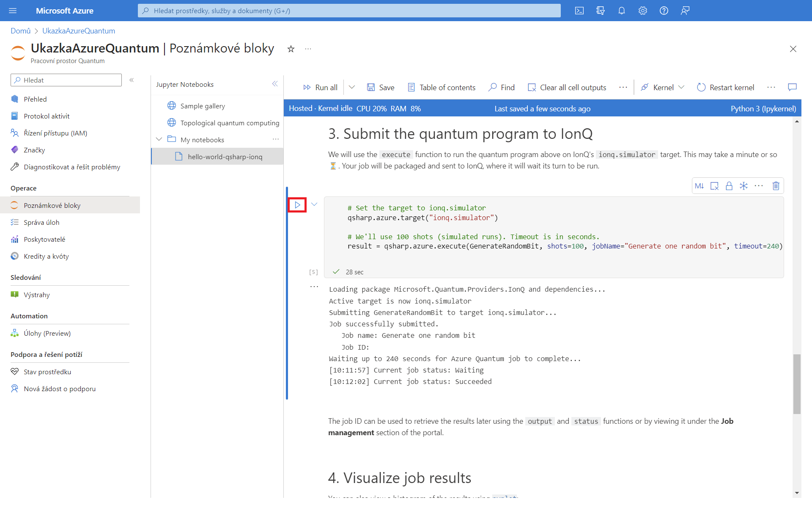Viewport: 812px width, 508px height.
Task: Open Správa úloh in the sidebar
Action: coord(41,222)
